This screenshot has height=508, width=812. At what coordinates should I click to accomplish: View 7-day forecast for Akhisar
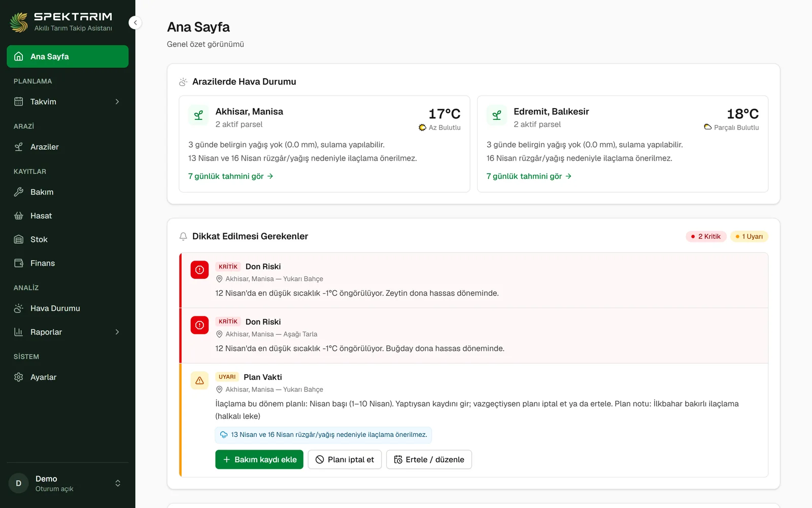pos(231,176)
